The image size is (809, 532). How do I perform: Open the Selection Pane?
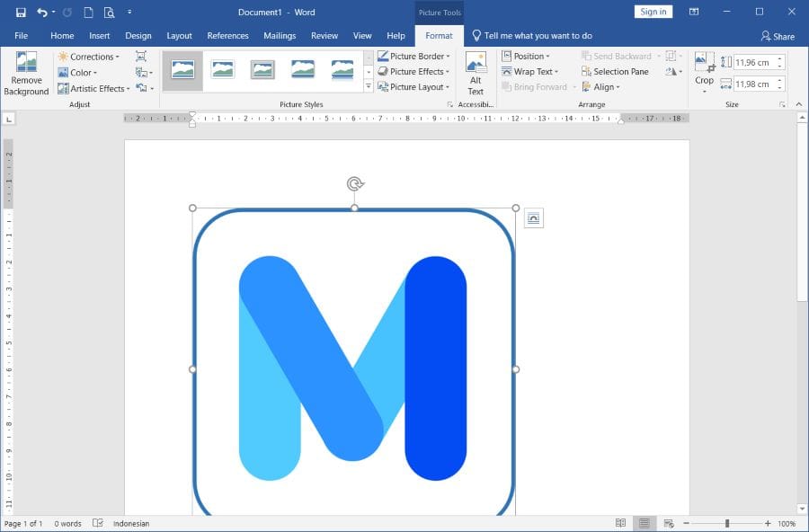pyautogui.click(x=615, y=72)
